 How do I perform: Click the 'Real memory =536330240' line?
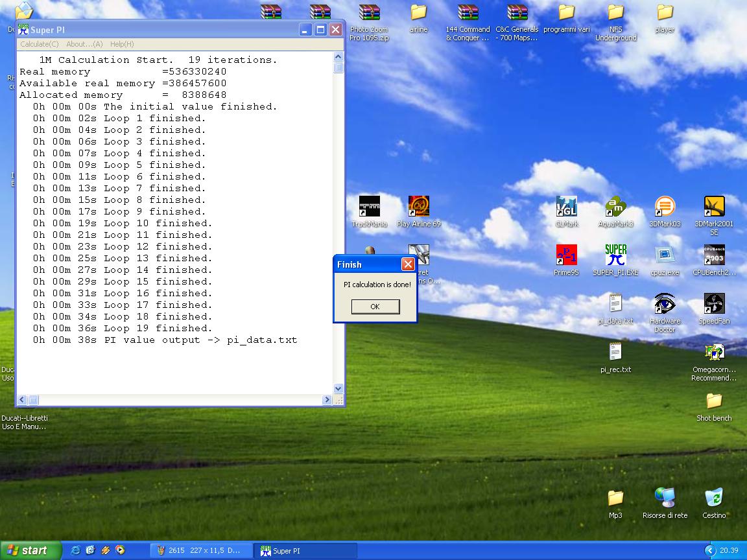[x=123, y=71]
